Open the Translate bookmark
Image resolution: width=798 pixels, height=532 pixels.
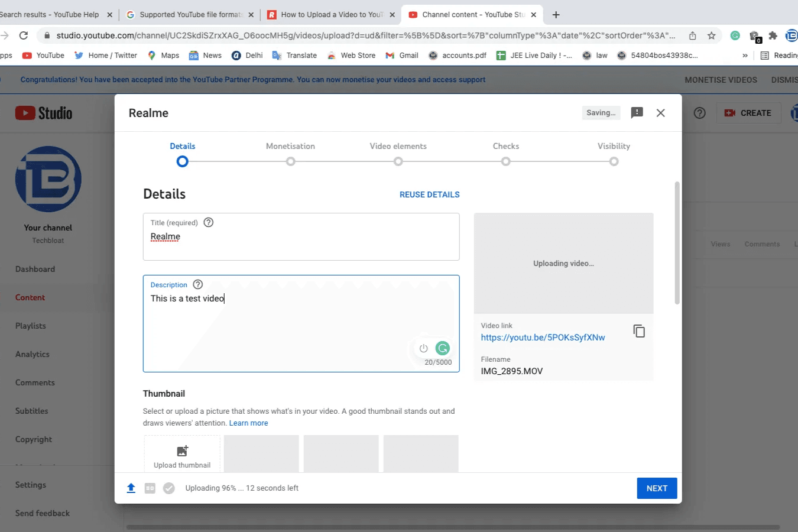294,56
